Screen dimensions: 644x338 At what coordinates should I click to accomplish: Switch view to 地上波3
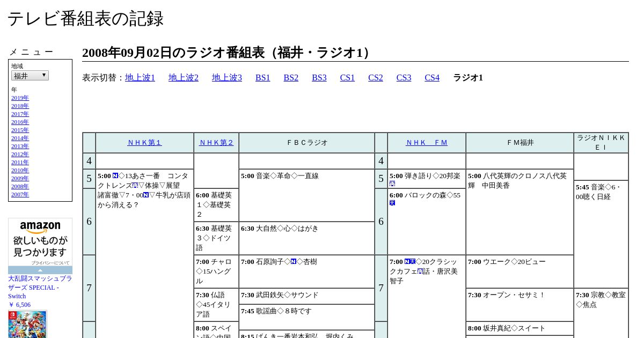point(227,78)
